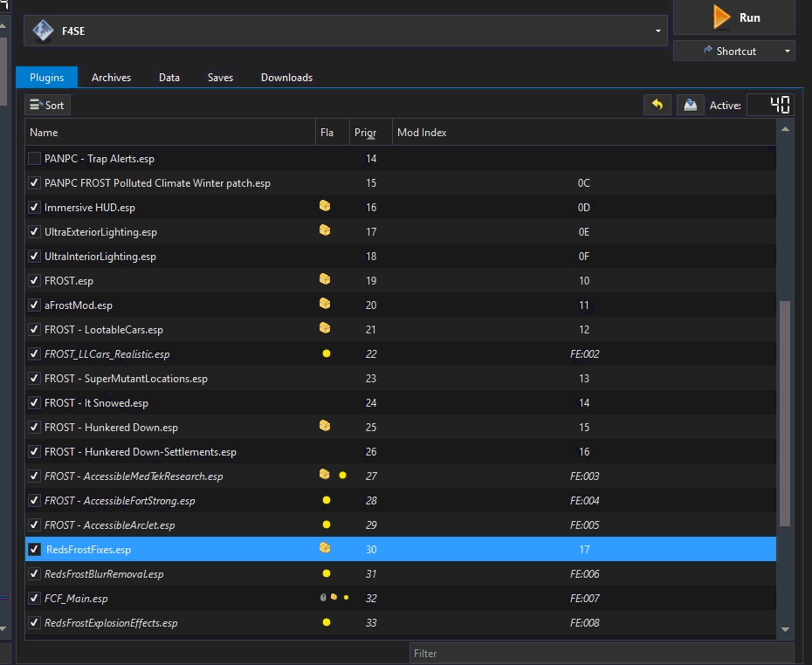Image resolution: width=812 pixels, height=665 pixels.
Task: Sort by the Priority column header
Action: click(366, 133)
